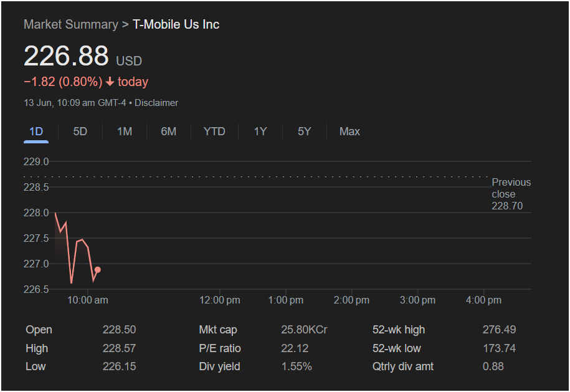Show the 6M chart view
This screenshot has height=392, width=570.
[x=168, y=131]
